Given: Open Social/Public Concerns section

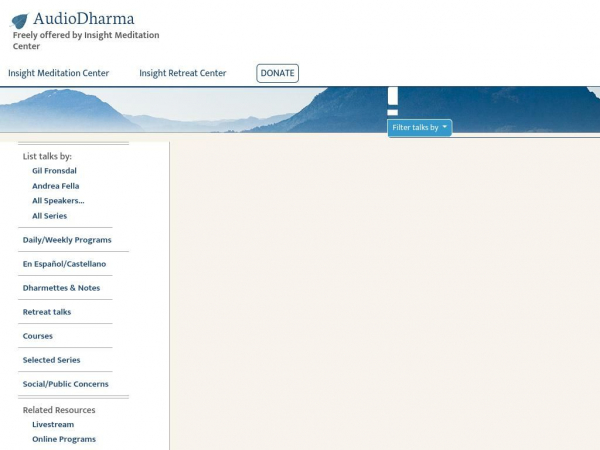Looking at the screenshot, I should coord(65,384).
